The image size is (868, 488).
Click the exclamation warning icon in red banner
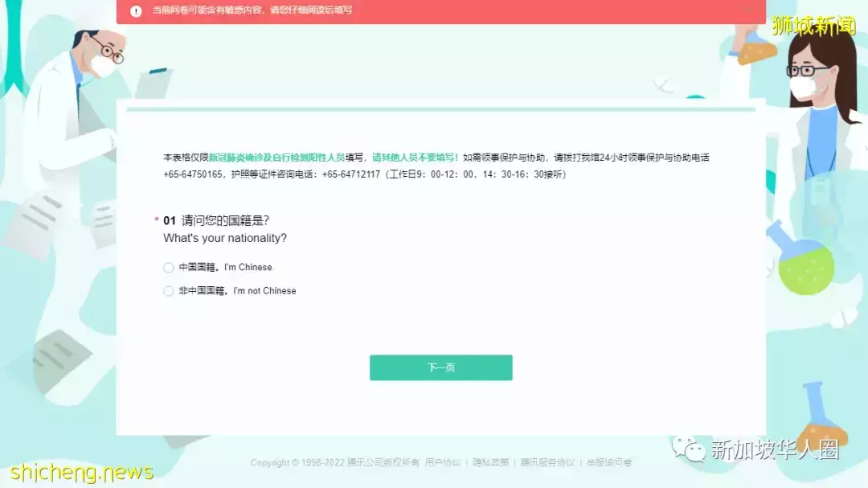tap(135, 10)
